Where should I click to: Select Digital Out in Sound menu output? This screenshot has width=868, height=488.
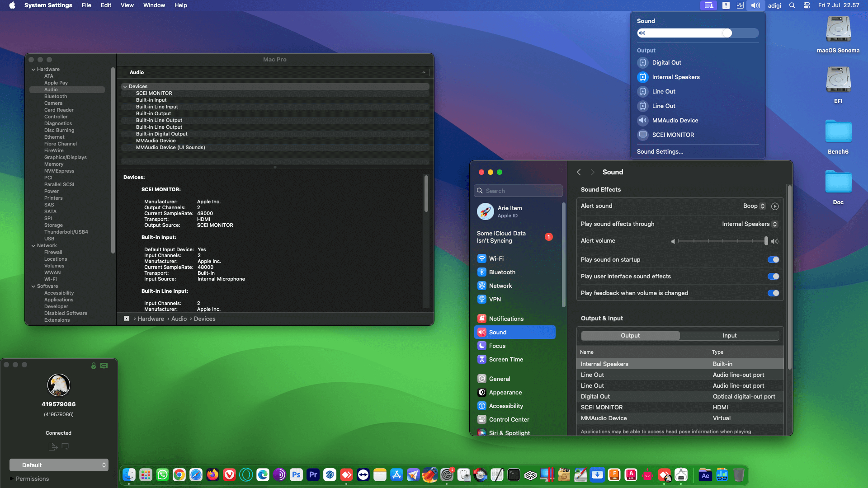click(698, 63)
